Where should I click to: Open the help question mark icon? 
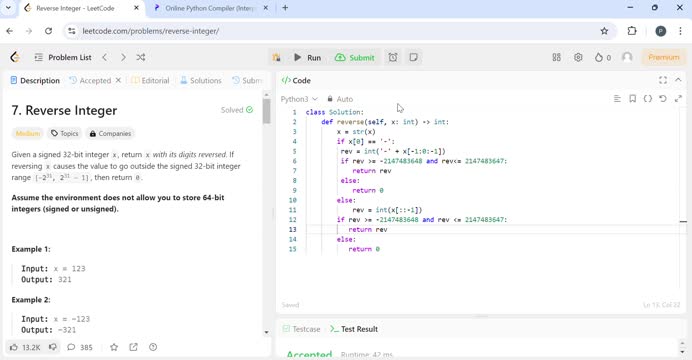tap(153, 347)
